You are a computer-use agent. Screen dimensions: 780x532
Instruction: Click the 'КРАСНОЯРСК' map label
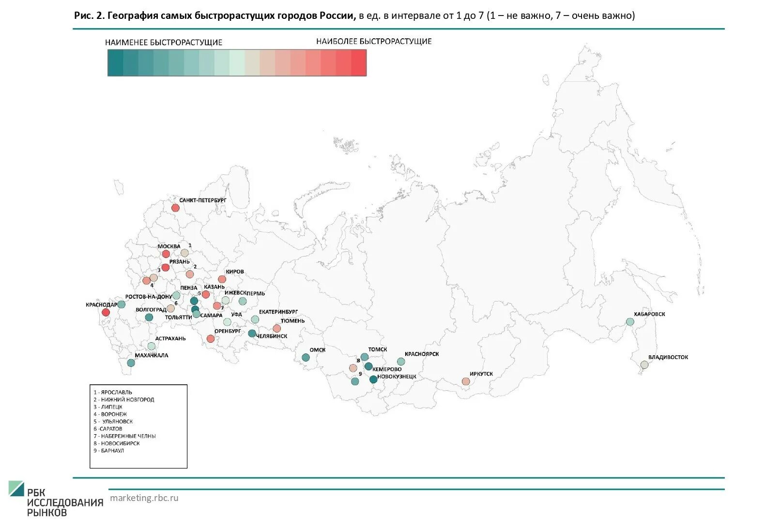(x=422, y=354)
